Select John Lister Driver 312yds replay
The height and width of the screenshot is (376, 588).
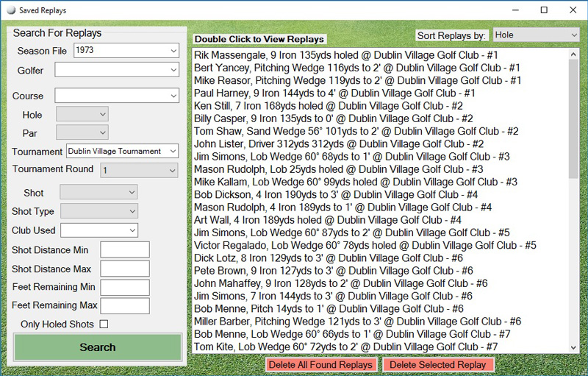pos(339,144)
